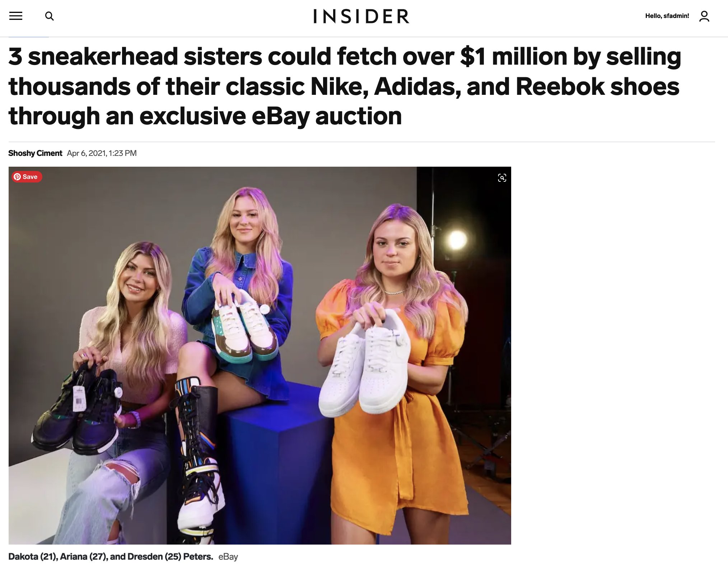Click the bright studio light in photo
Screen dimensions: 728x569
(456, 240)
